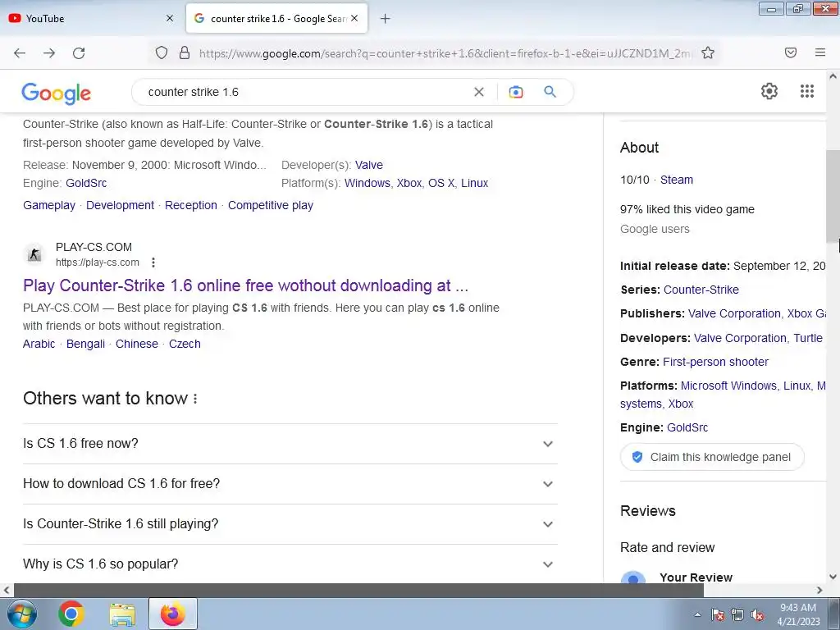Open First-person shooter genre link
840x630 pixels.
[x=715, y=362]
